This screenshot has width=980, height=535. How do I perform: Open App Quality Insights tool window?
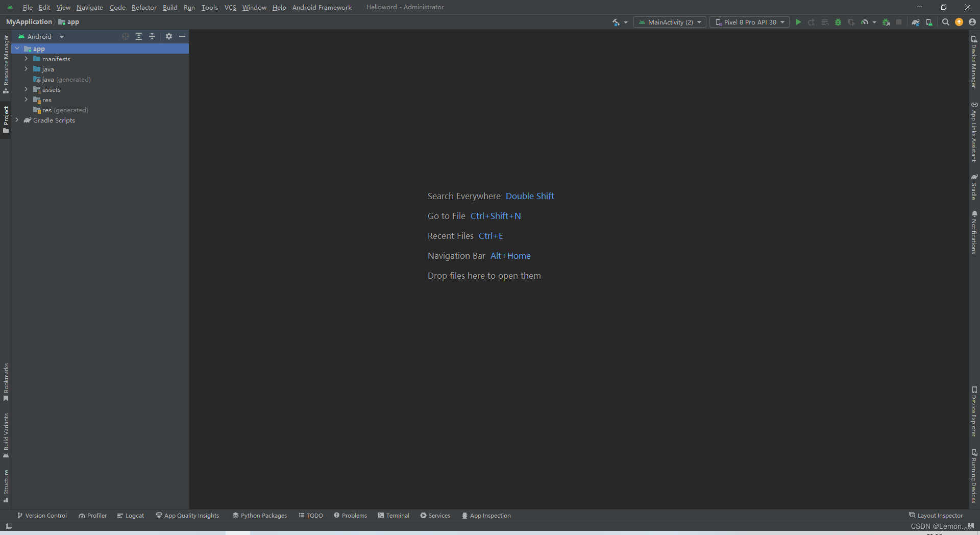coord(187,516)
